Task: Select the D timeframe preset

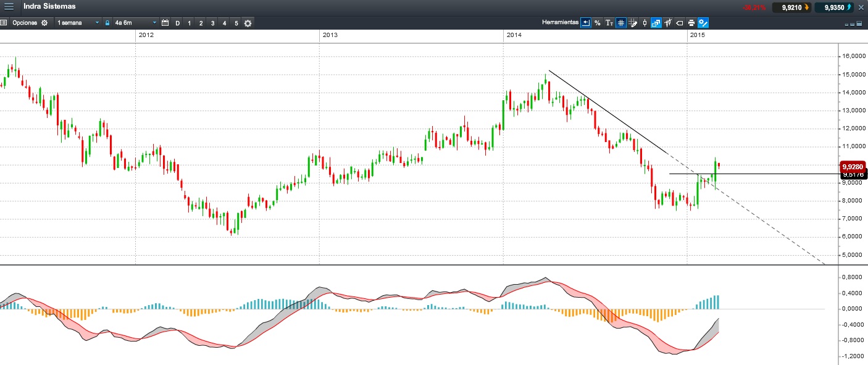Action: (178, 23)
